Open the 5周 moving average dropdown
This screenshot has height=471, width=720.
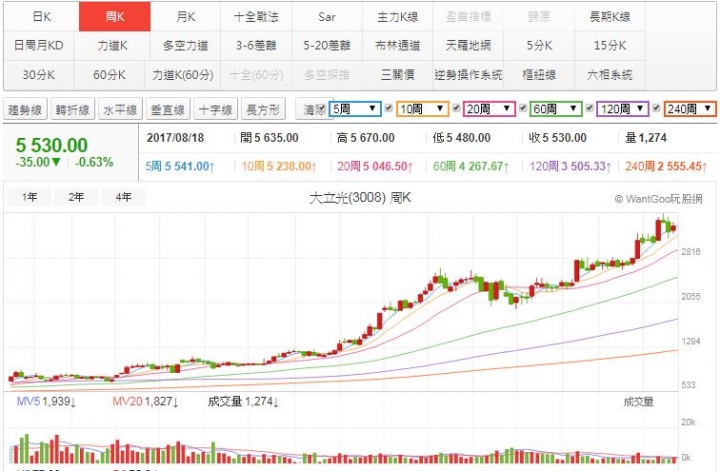click(372, 108)
